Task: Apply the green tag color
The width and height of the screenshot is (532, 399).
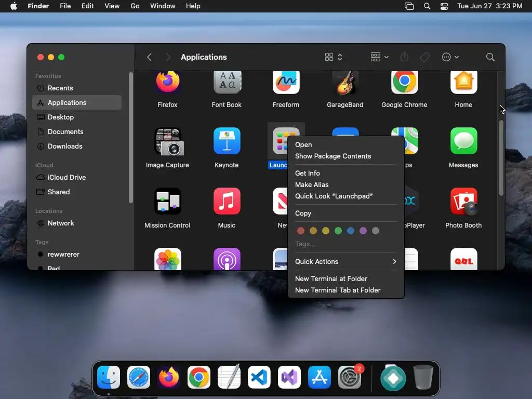Action: pyautogui.click(x=338, y=231)
